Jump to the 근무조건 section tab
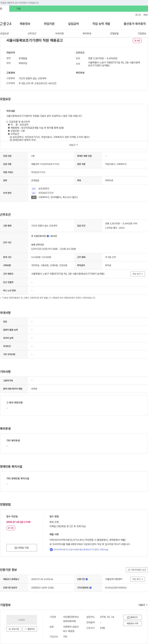 32,33
